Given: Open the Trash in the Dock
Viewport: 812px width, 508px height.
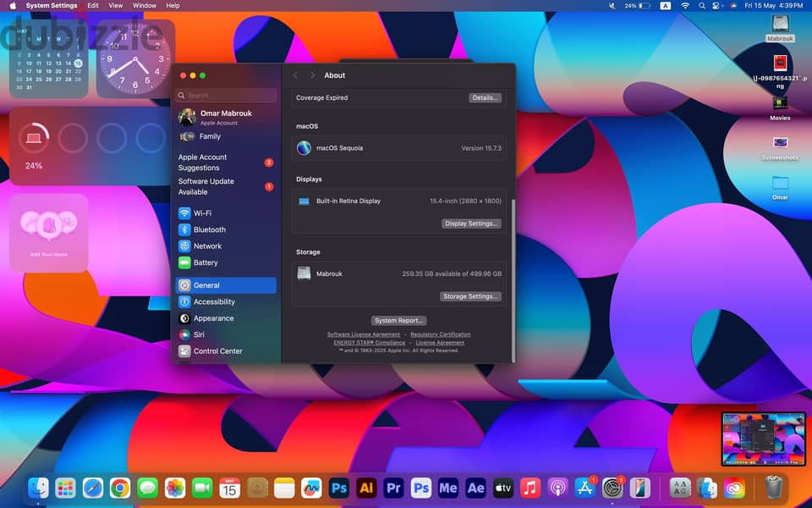Looking at the screenshot, I should [x=774, y=488].
